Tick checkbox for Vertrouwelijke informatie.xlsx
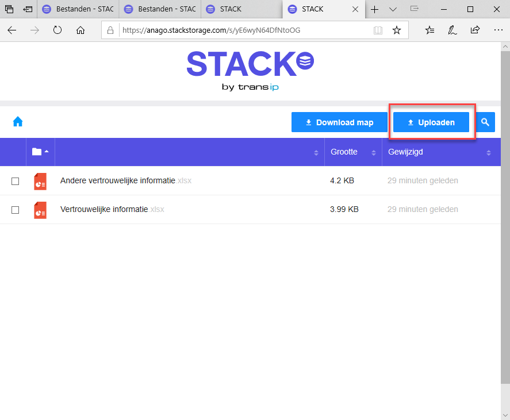Screen dimensions: 510x420 point(16,210)
